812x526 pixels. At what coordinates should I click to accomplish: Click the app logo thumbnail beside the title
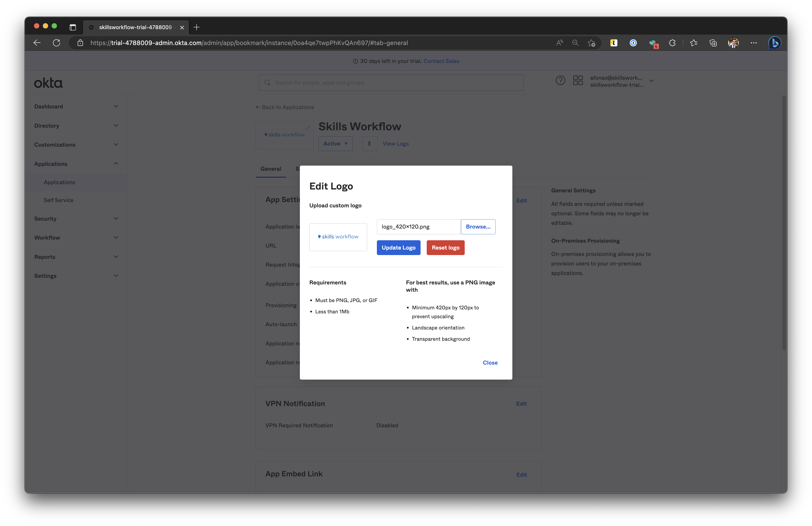point(285,135)
